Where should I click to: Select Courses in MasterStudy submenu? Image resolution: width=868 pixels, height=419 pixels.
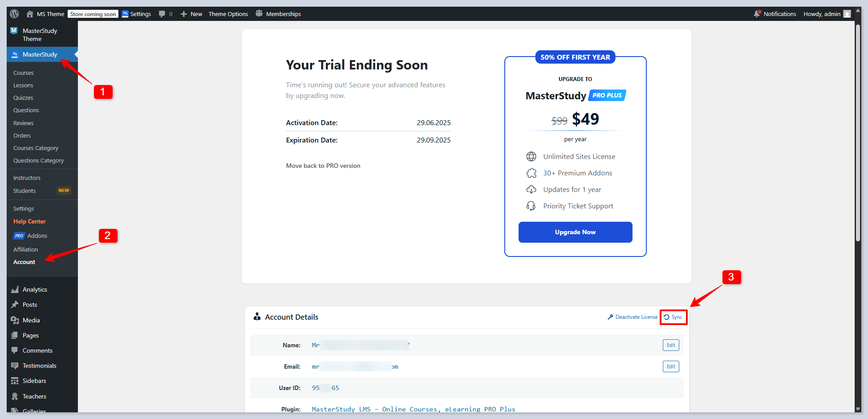23,73
